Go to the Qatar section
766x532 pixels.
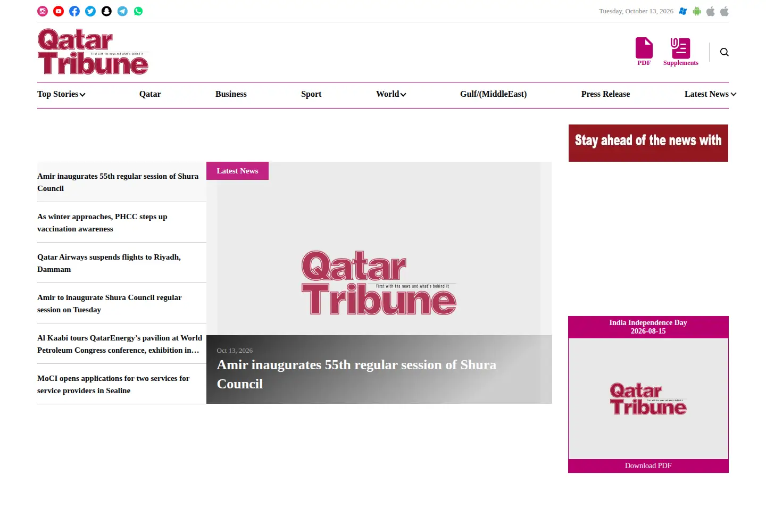click(150, 94)
